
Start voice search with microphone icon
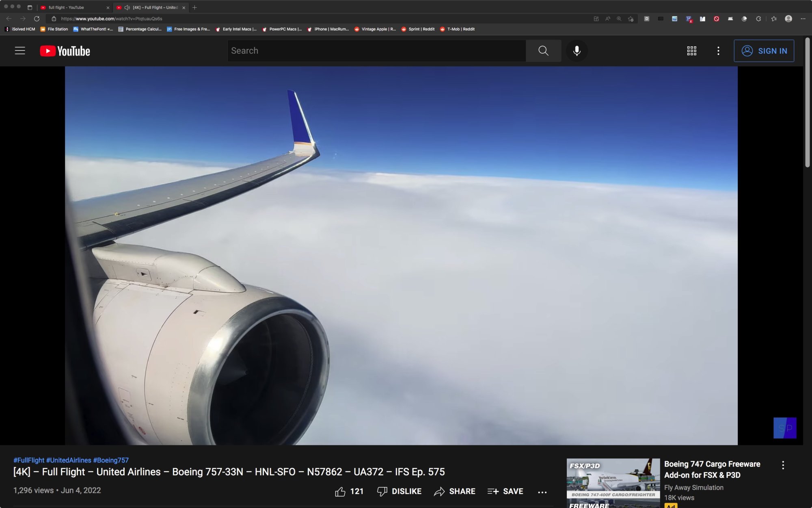tap(577, 51)
